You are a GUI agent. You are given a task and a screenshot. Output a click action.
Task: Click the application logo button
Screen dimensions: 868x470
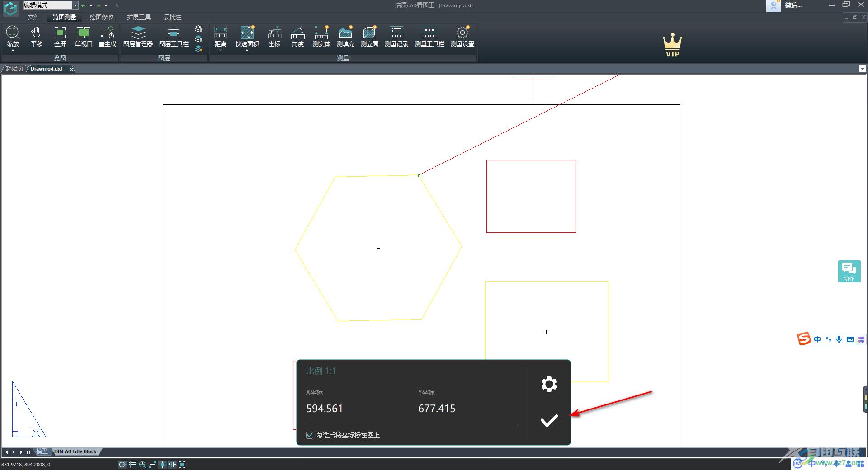coord(10,8)
